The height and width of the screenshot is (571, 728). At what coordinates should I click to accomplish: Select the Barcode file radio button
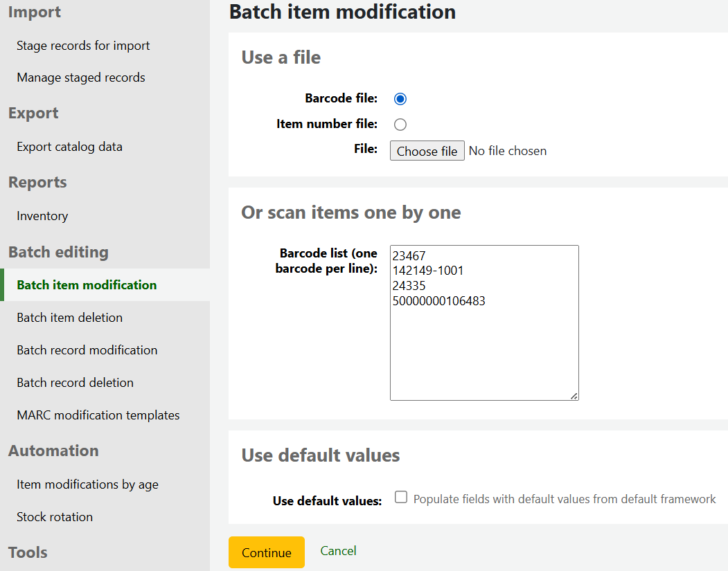pos(400,99)
